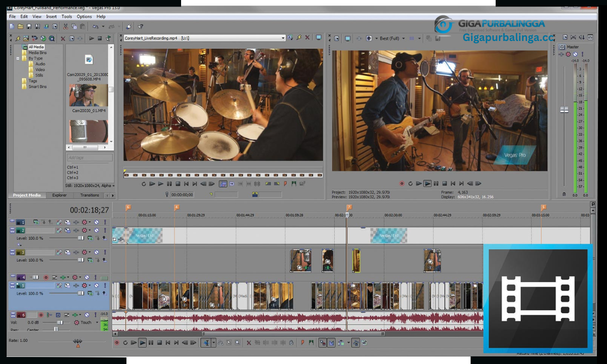
Task: Open the File menu
Action: pyautogui.click(x=12, y=17)
